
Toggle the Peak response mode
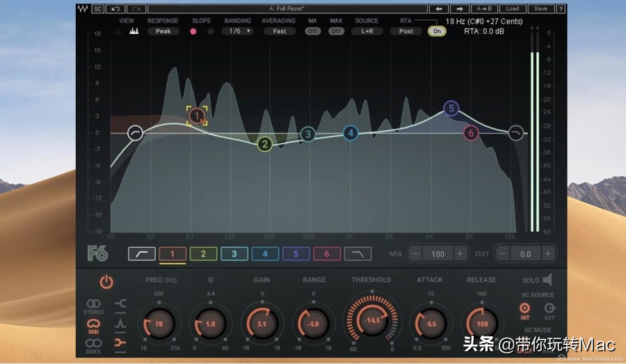tap(164, 31)
